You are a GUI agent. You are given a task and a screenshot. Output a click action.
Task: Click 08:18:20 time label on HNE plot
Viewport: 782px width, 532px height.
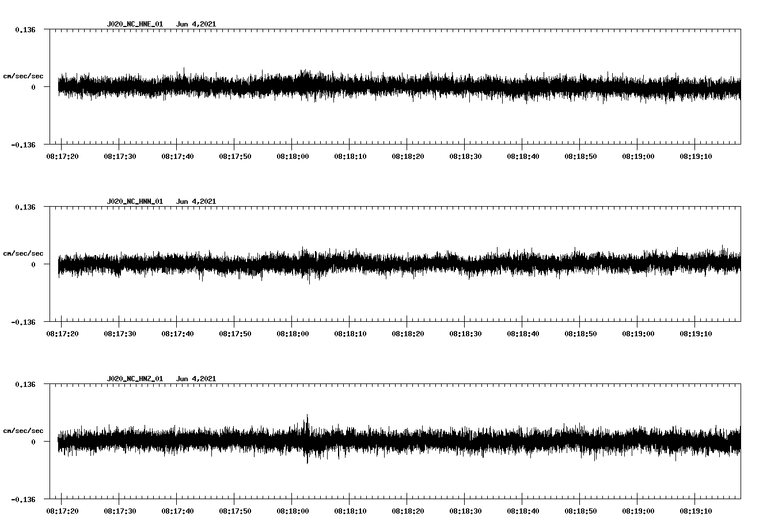tap(408, 156)
